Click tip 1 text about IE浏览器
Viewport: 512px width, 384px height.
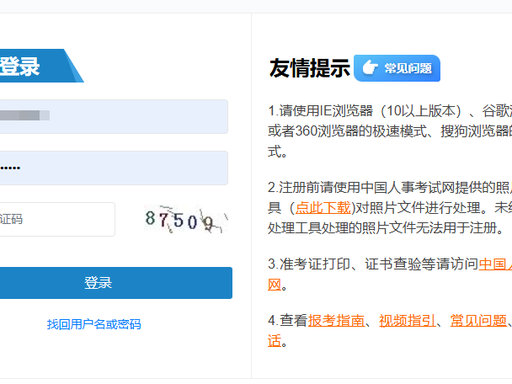[390, 131]
